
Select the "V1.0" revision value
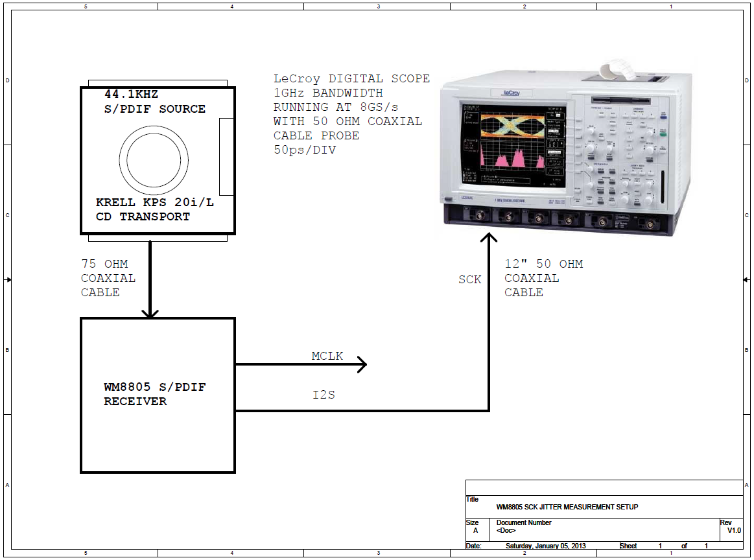point(734,531)
